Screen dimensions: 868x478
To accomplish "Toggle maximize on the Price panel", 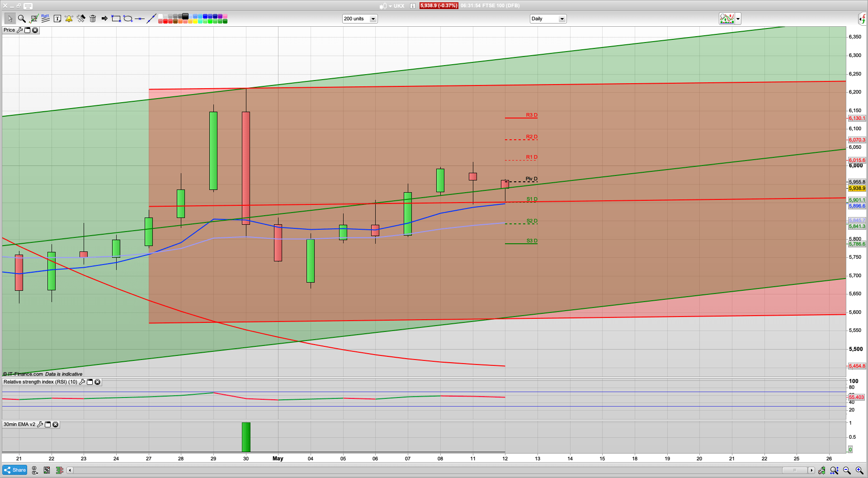I will point(27,30).
